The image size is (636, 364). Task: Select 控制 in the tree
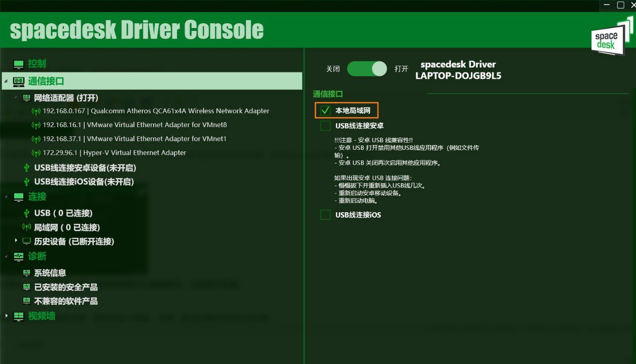coord(37,64)
